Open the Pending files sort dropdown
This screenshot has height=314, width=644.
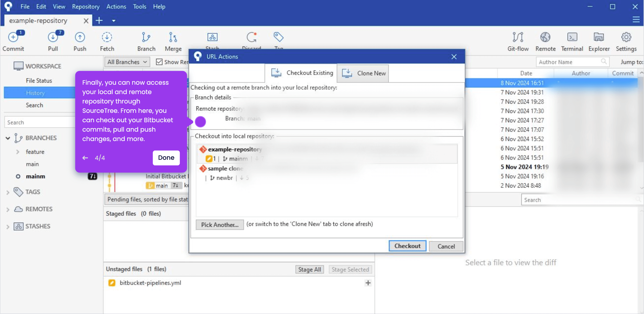click(x=146, y=199)
